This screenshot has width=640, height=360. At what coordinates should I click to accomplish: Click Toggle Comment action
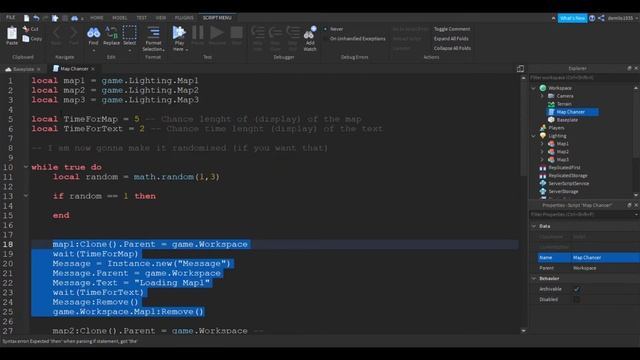click(452, 29)
